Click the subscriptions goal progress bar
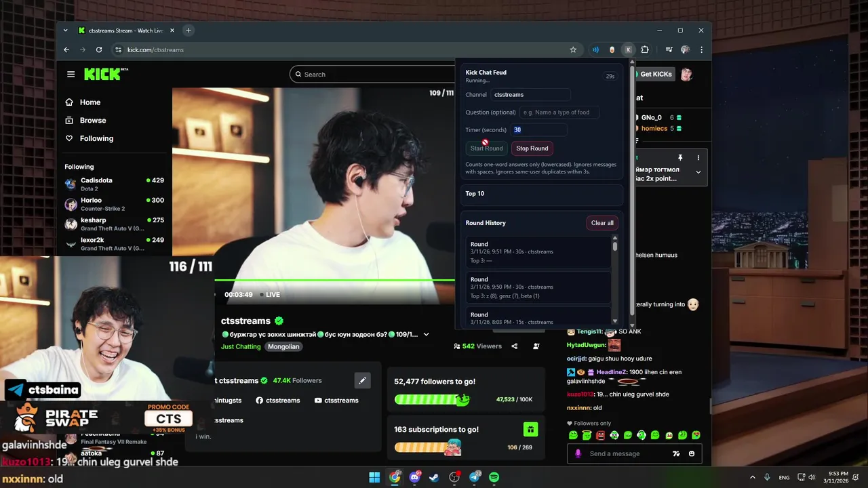The width and height of the screenshot is (868, 488). pos(428,447)
